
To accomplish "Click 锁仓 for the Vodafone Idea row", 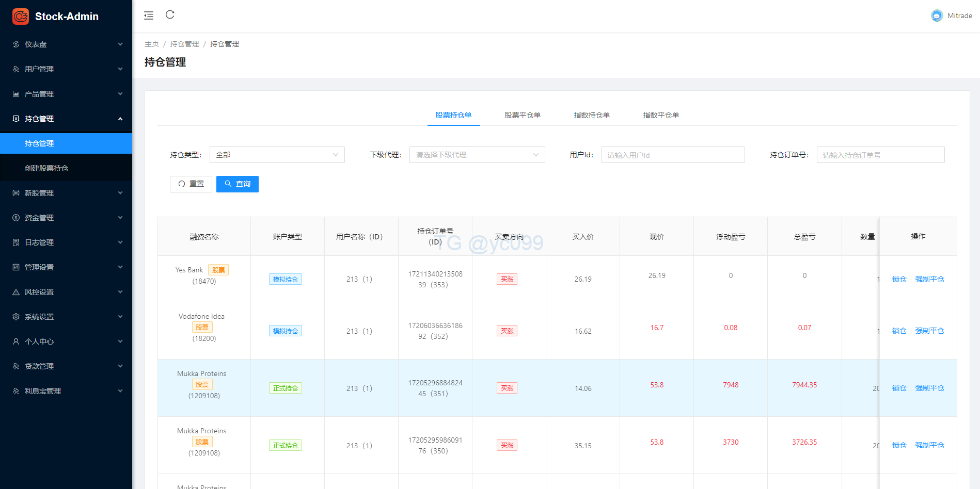I will (x=899, y=331).
